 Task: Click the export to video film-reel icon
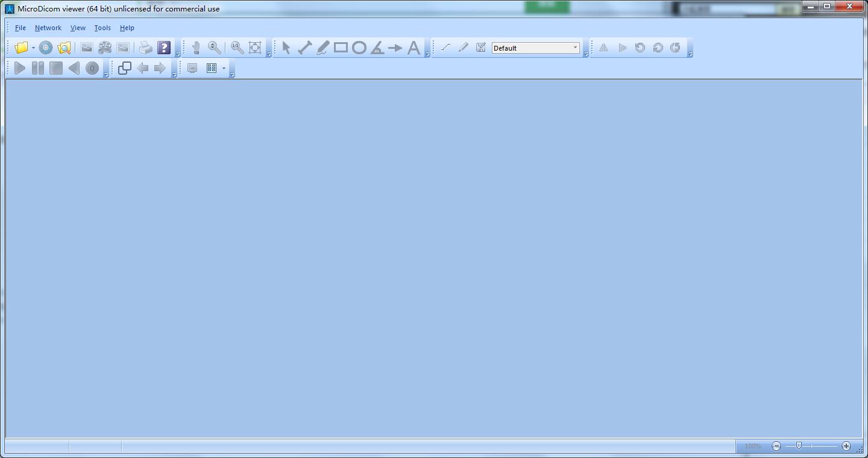(105, 48)
